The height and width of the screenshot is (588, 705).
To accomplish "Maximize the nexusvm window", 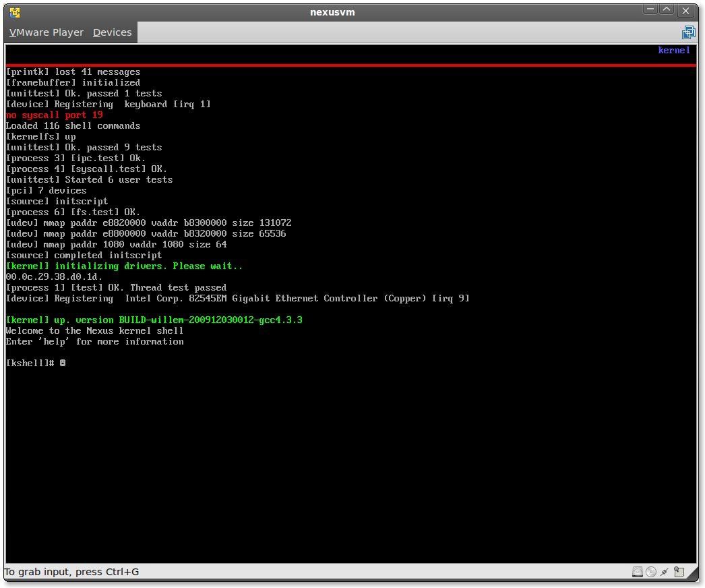I will 667,10.
